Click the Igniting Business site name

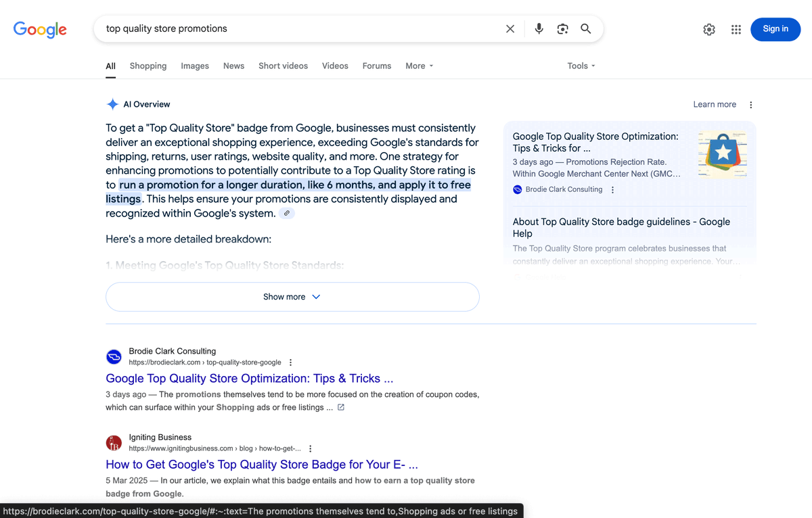click(160, 437)
